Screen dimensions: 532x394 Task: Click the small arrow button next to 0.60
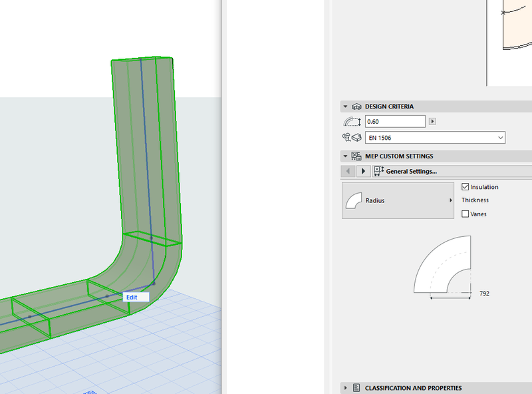tap(433, 122)
